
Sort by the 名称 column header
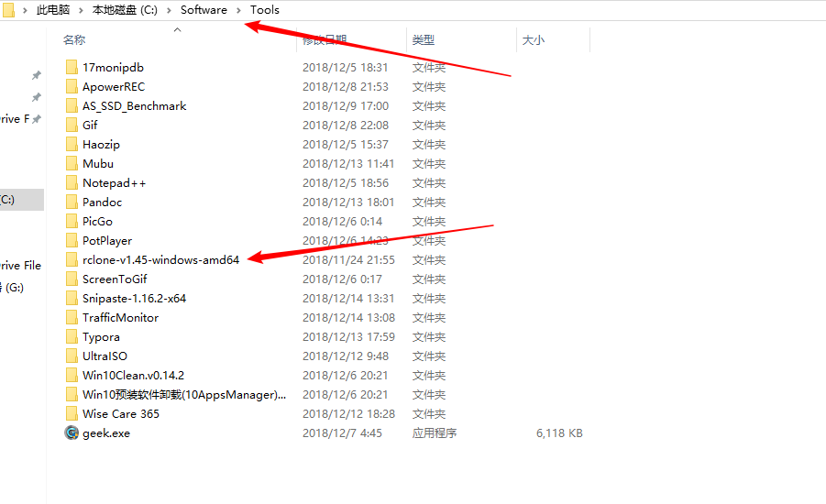coord(74,40)
